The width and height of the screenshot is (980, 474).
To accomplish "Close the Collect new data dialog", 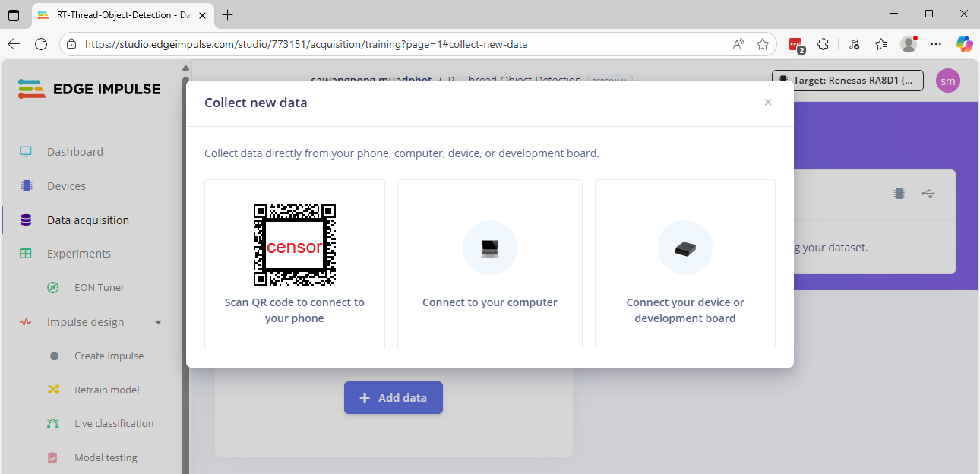I will tap(767, 103).
